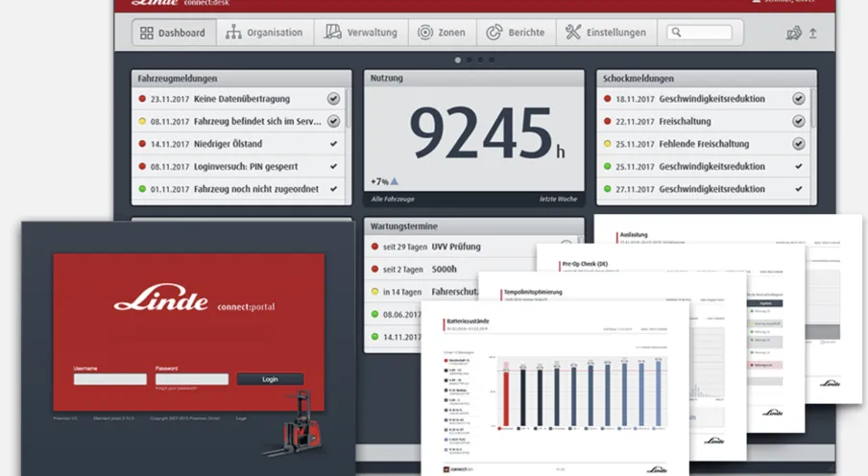Open the Verwaltung tab

point(361,33)
